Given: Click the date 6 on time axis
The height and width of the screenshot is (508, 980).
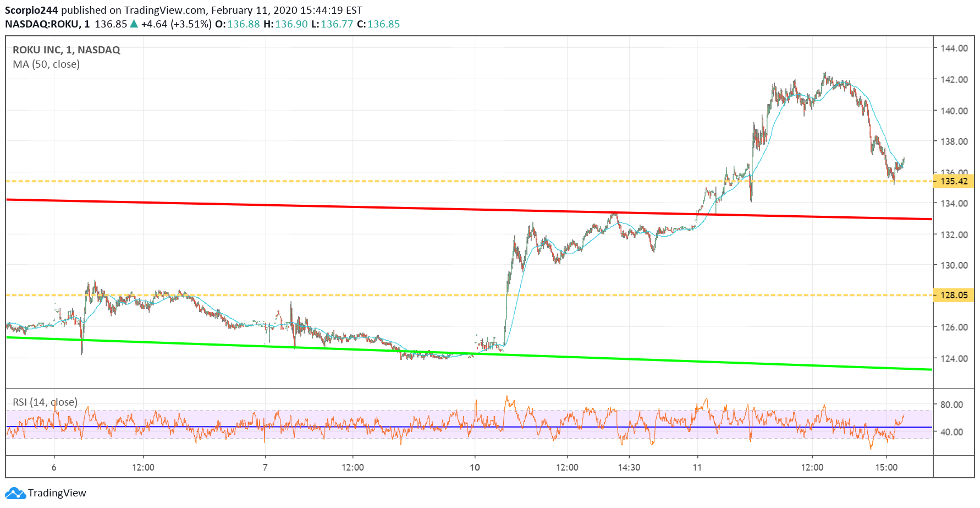Looking at the screenshot, I should 54,468.
